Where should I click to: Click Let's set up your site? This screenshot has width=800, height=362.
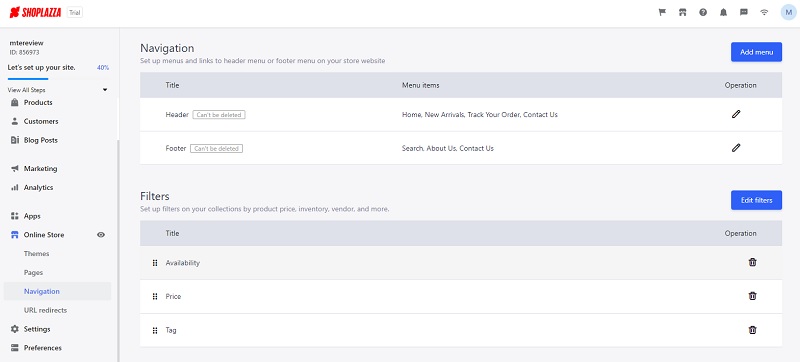[41, 67]
